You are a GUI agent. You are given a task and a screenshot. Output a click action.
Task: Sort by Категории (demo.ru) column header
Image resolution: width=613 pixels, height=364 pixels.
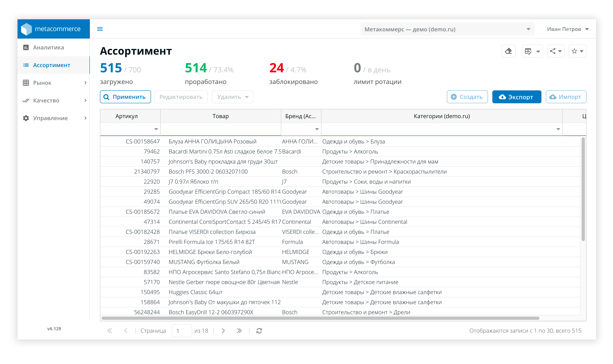click(x=442, y=116)
